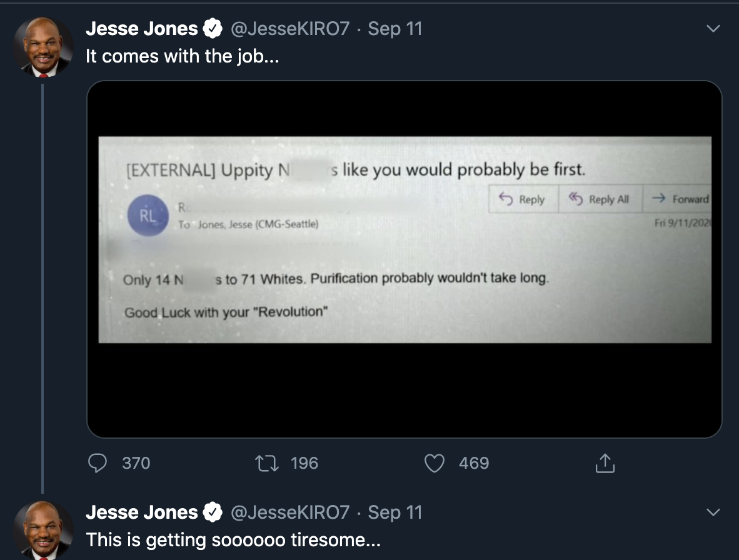Viewport: 739px width, 560px height.
Task: Click the 'It comes with the job' tweet text
Action: coord(183,56)
